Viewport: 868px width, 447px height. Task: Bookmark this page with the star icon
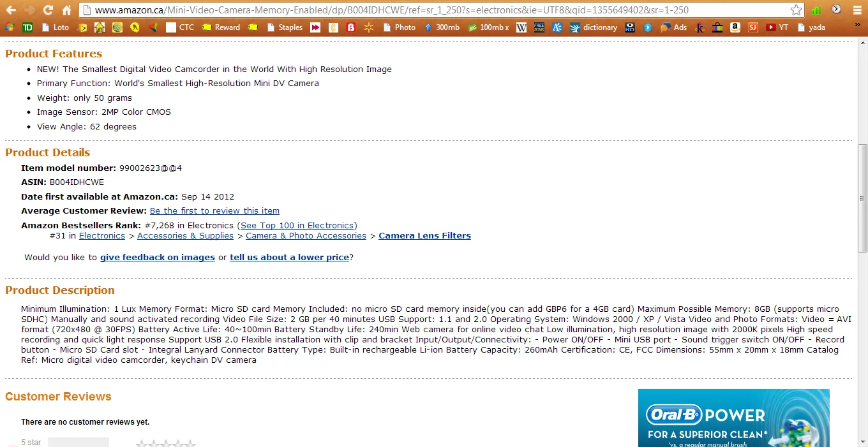(796, 10)
